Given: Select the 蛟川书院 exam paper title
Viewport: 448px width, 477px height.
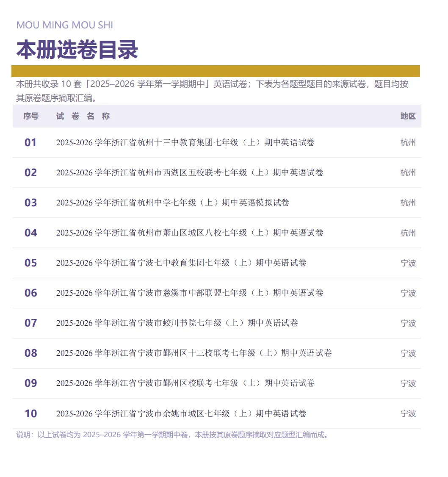Looking at the screenshot, I should pos(177,323).
